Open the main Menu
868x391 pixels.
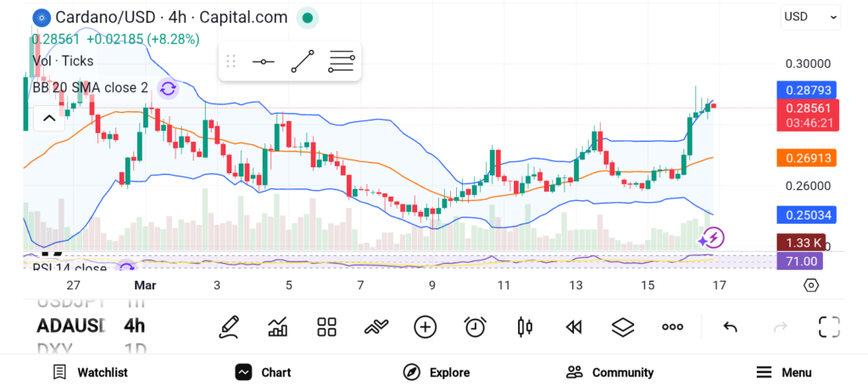(x=783, y=372)
